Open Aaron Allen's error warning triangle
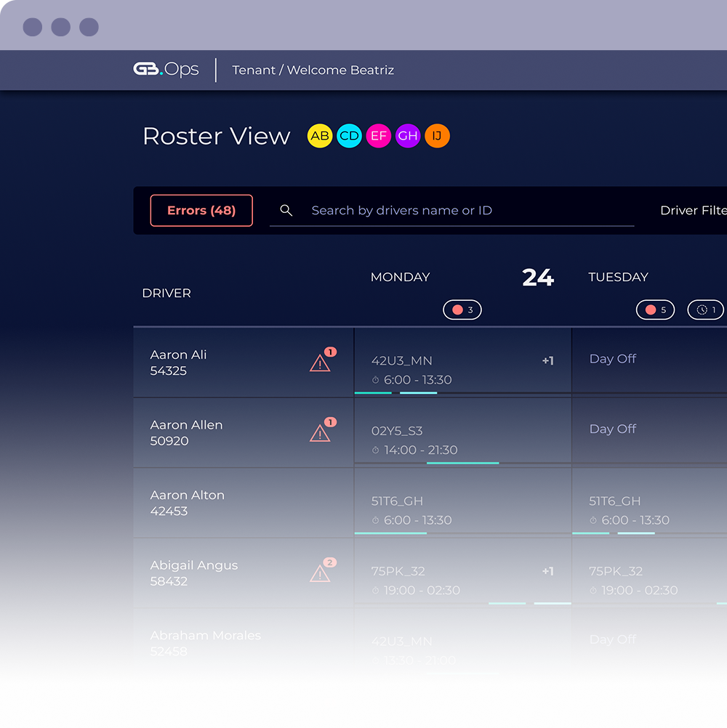This screenshot has height=728, width=727. click(x=320, y=432)
